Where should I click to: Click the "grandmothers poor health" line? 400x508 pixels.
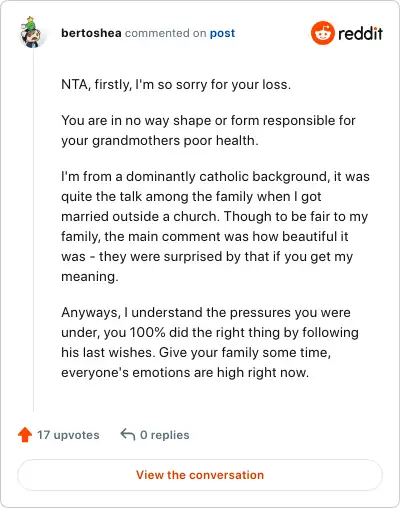160,140
